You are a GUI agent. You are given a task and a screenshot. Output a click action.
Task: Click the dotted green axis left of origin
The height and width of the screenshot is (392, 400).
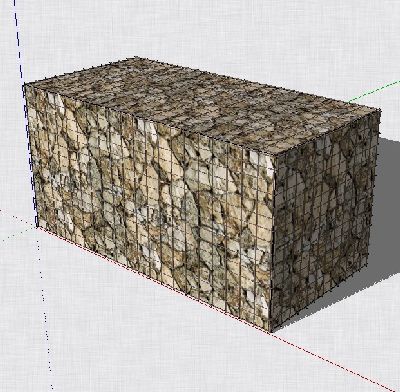(x=17, y=234)
